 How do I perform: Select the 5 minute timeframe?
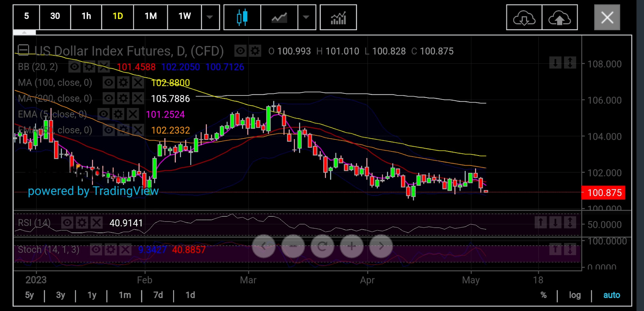click(27, 17)
